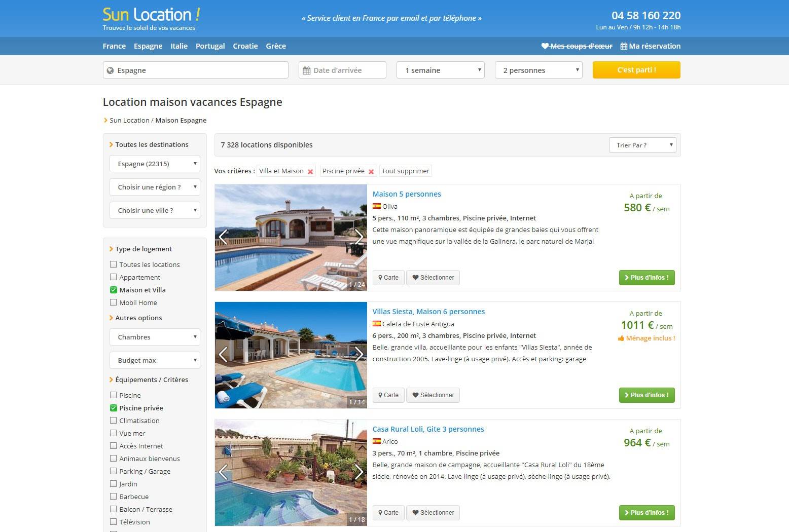789x532 pixels.
Task: Remove the Villa et Maison criterion
Action: [310, 172]
